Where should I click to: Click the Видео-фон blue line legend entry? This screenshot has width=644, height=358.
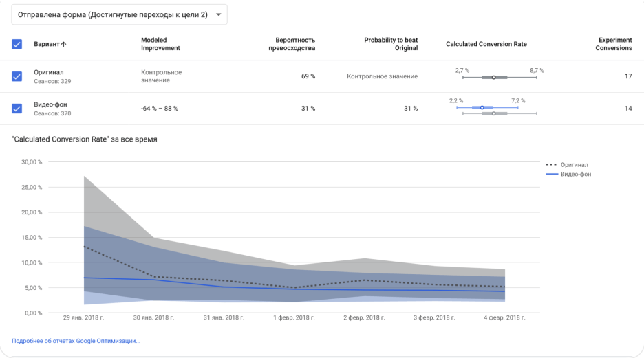[x=568, y=175]
